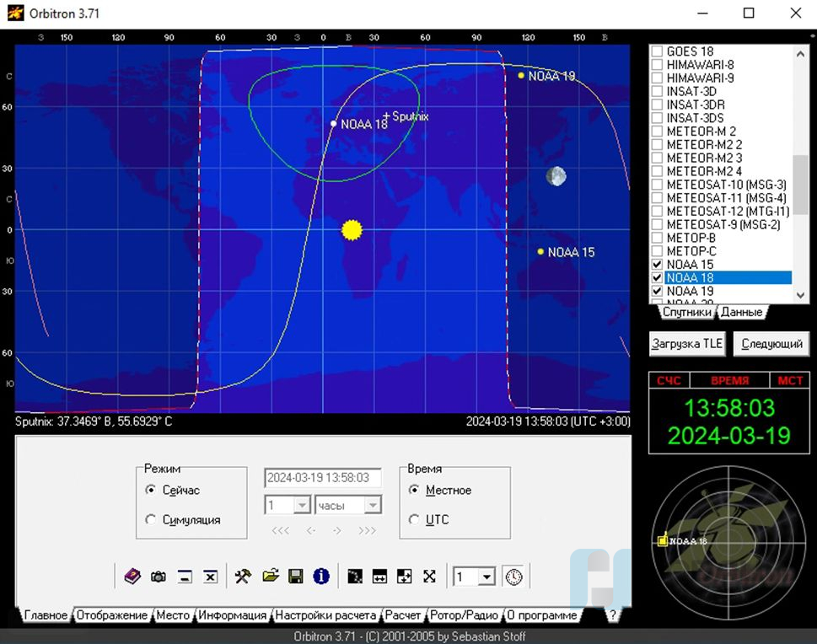Enable the METEOR-M2 3 checkbox
The image size is (817, 644).
658,158
